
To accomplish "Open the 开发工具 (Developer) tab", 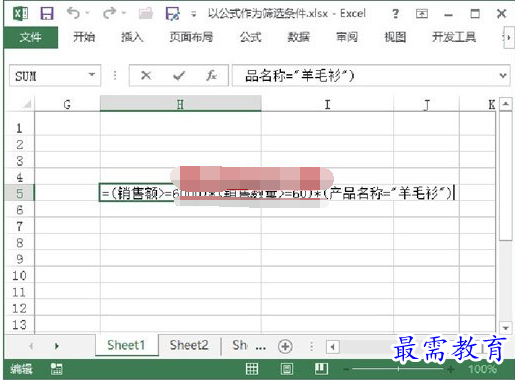I will tap(454, 37).
